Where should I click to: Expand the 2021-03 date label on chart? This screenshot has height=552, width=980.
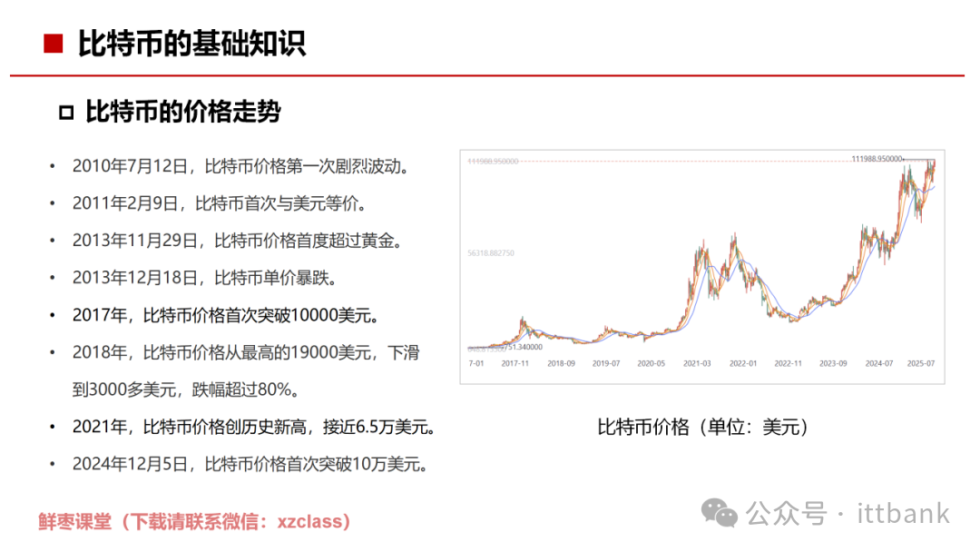(696, 363)
